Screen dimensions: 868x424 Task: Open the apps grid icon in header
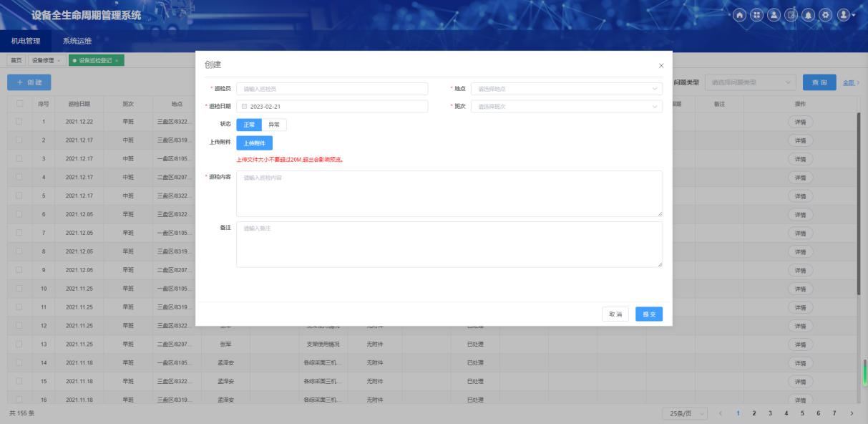pyautogui.click(x=758, y=14)
